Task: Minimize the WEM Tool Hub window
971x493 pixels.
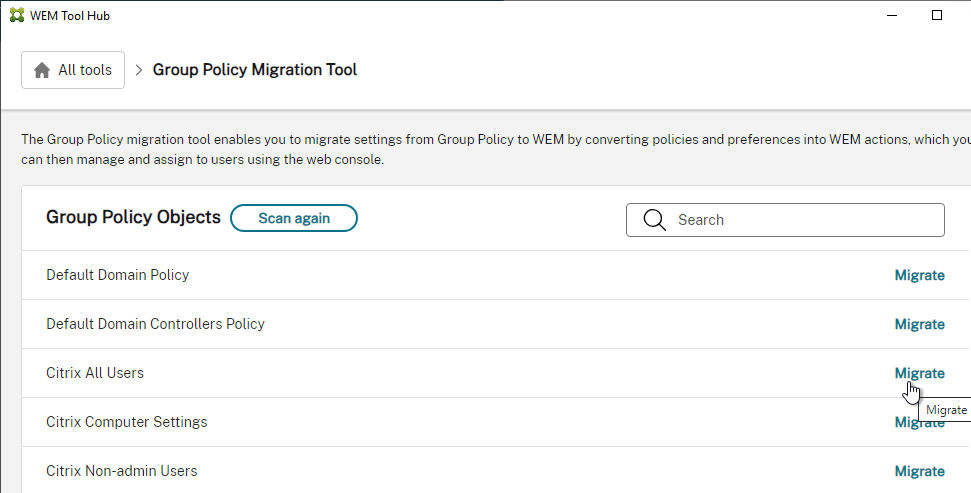Action: (892, 15)
